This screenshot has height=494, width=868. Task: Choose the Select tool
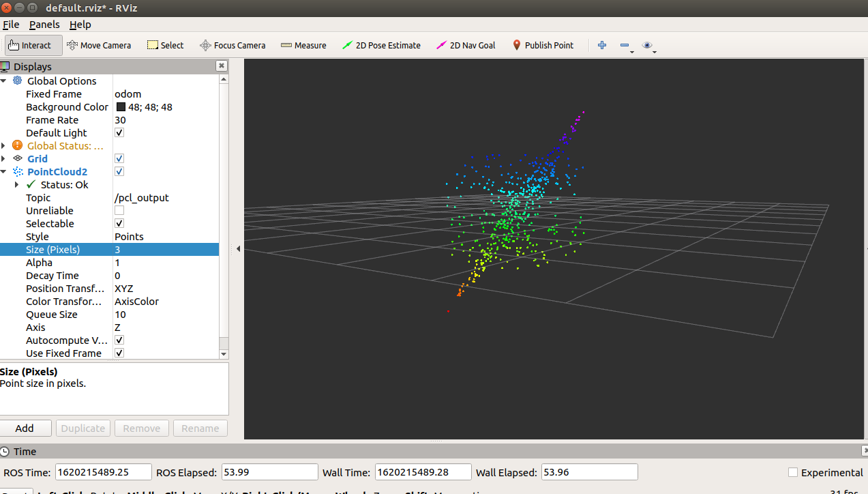click(x=166, y=46)
